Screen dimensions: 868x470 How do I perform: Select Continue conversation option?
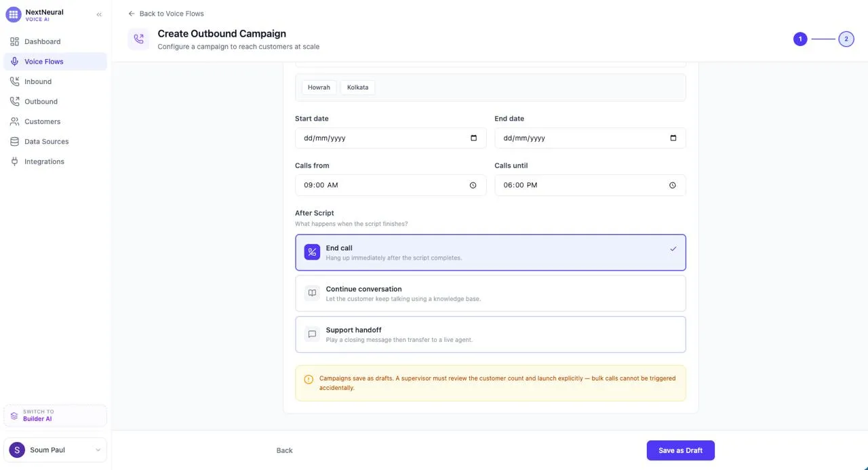[490, 293]
